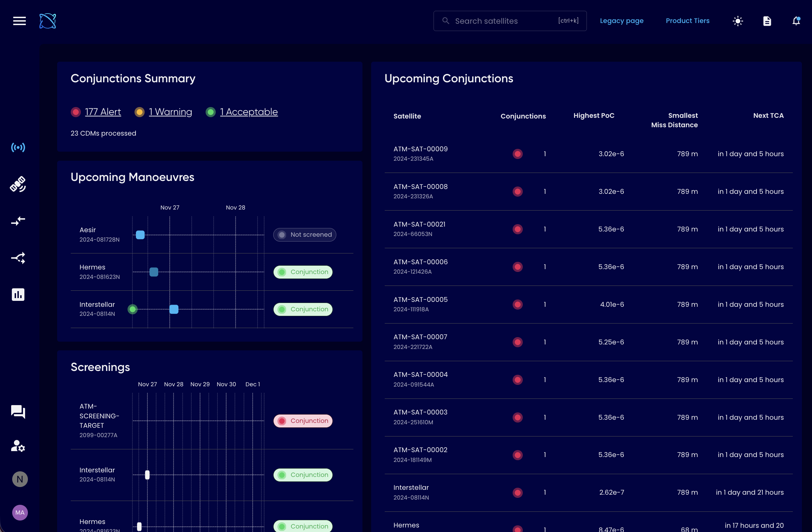Open the hamburger menu
The width and height of the screenshot is (812, 532).
pyautogui.click(x=20, y=21)
